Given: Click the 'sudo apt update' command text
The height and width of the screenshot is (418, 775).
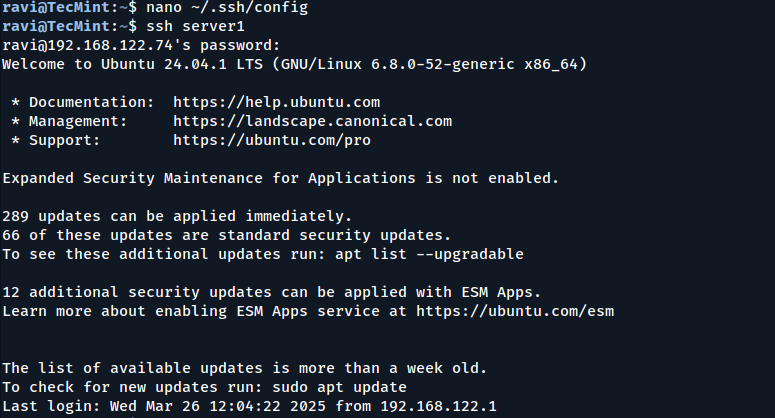Looking at the screenshot, I should 340,387.
